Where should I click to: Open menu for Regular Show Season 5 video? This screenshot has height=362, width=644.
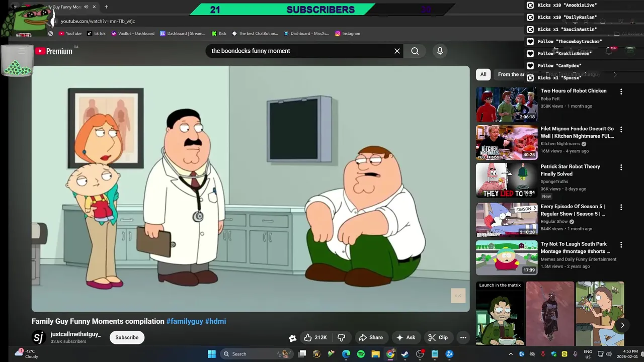point(621,207)
